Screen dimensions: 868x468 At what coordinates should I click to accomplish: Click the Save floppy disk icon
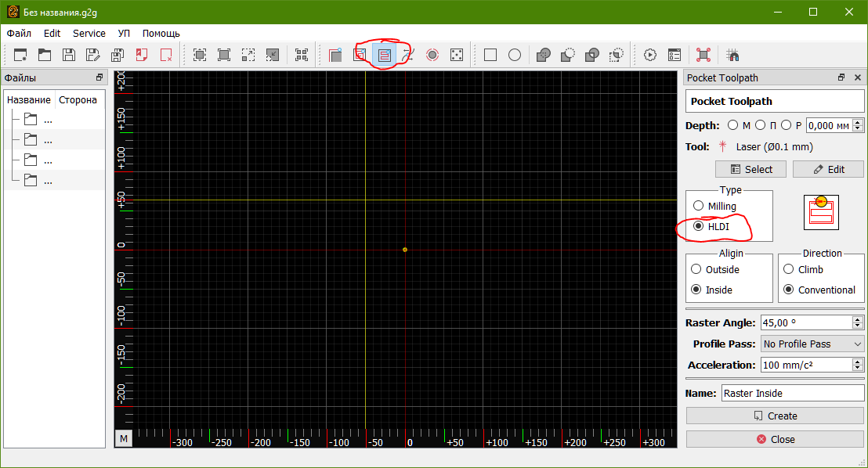pos(69,55)
